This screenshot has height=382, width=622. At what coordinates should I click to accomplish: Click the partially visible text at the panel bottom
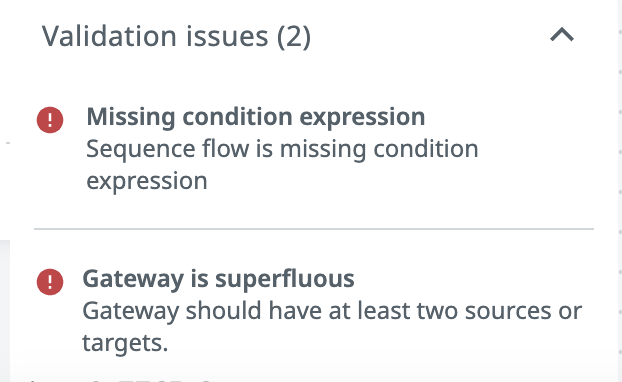tap(119, 380)
